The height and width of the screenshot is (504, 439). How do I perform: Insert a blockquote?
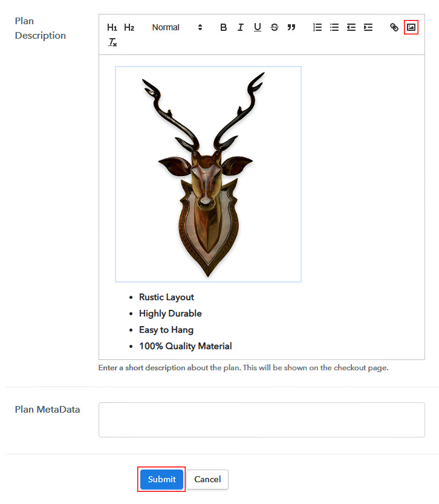[x=291, y=27]
